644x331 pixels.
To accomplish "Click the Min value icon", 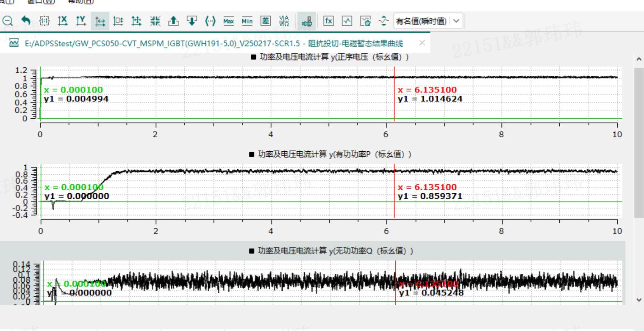I will [247, 21].
